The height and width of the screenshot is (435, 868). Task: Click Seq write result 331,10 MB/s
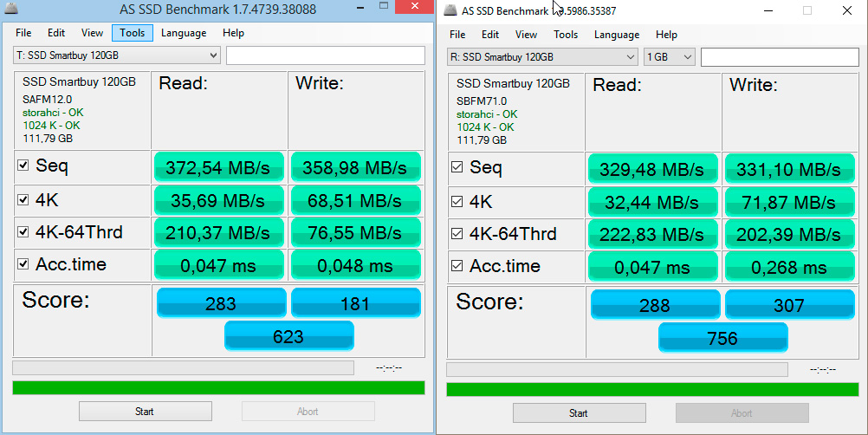[x=789, y=169]
